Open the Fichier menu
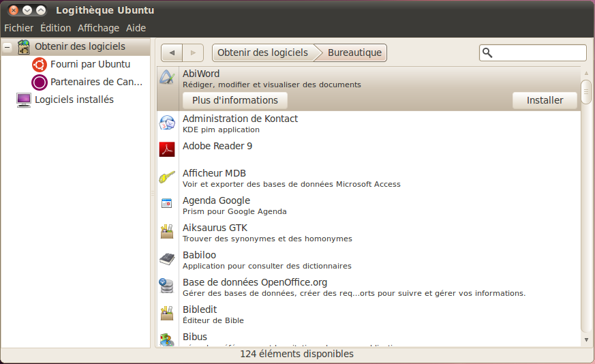595x364 pixels. [x=18, y=28]
